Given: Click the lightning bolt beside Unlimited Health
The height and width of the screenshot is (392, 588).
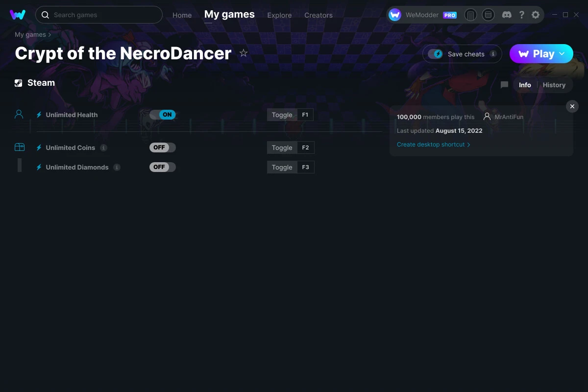Looking at the screenshot, I should [x=39, y=114].
